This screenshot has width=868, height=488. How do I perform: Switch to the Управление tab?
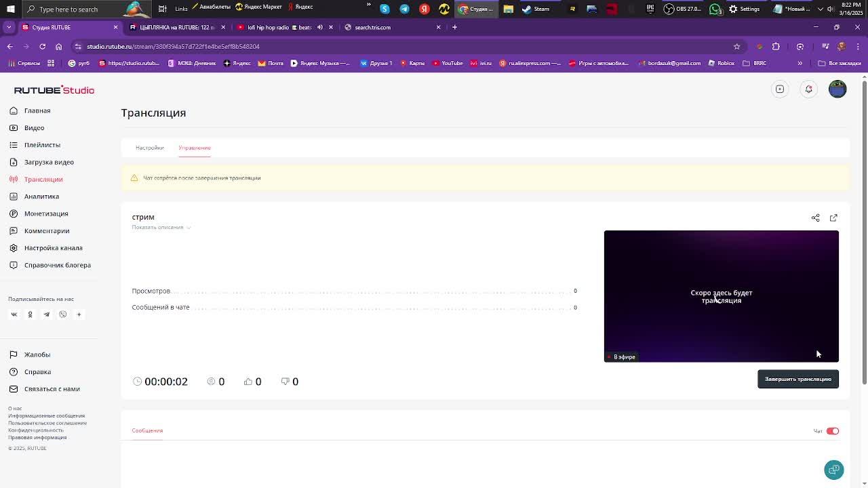pyautogui.click(x=195, y=148)
